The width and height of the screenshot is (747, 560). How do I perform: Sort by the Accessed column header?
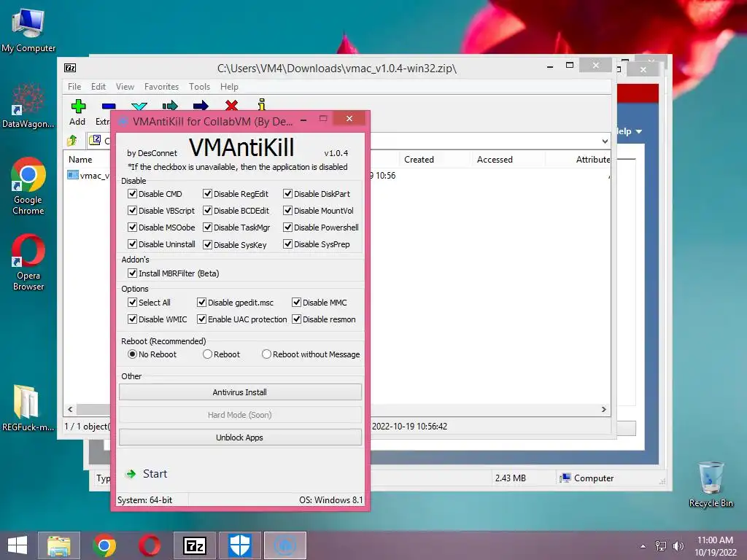pyautogui.click(x=508, y=160)
